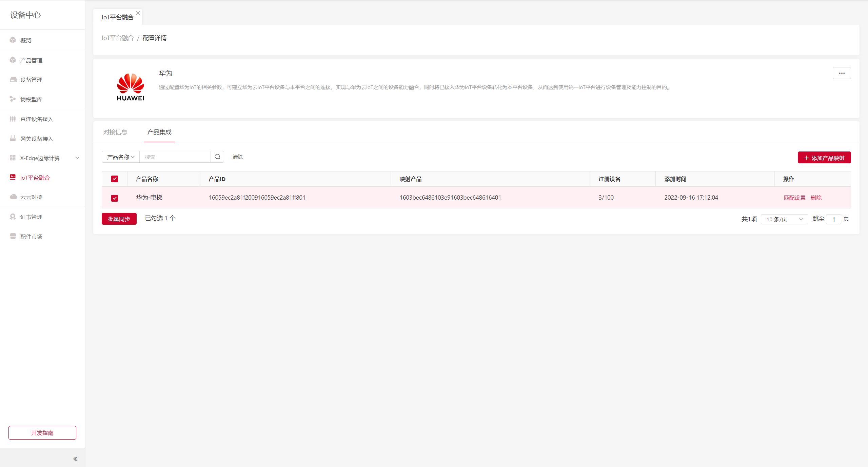
Task: Click the search magnifier icon
Action: coord(217,157)
